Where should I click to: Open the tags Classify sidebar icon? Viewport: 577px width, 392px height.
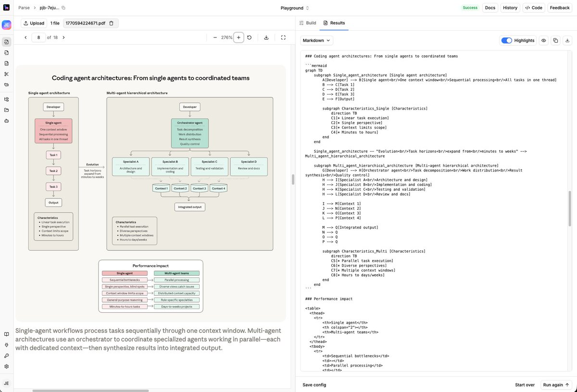pos(6,85)
